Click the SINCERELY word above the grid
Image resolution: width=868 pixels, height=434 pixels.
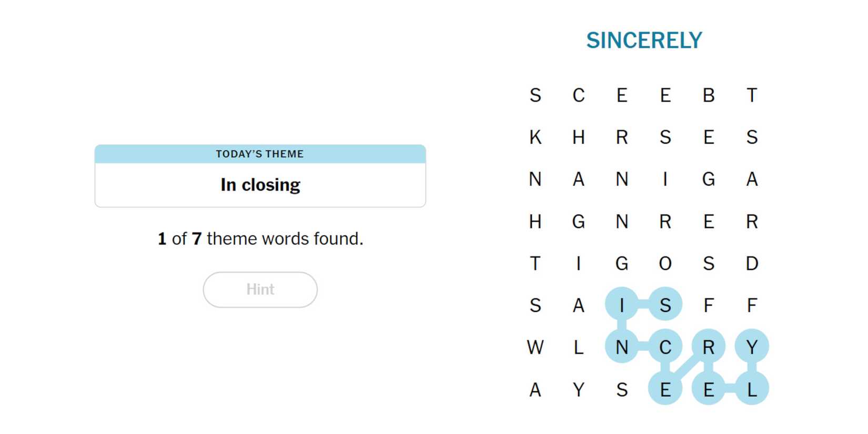(644, 41)
